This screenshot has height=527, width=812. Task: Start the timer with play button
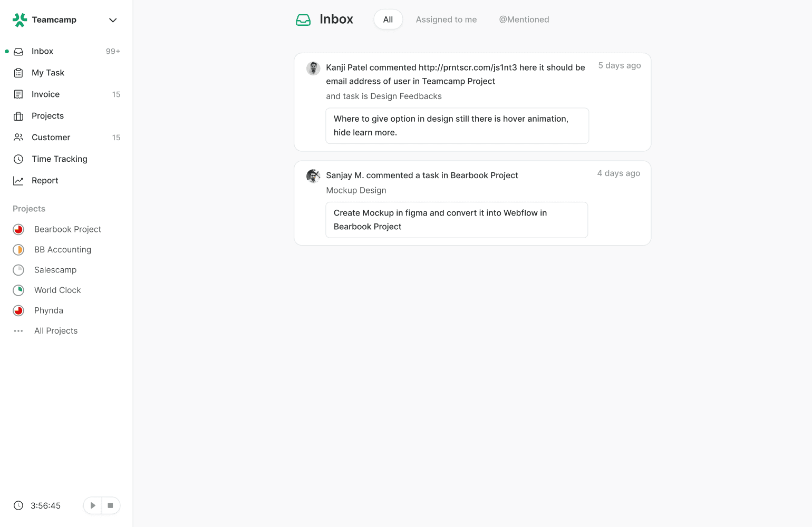click(93, 505)
